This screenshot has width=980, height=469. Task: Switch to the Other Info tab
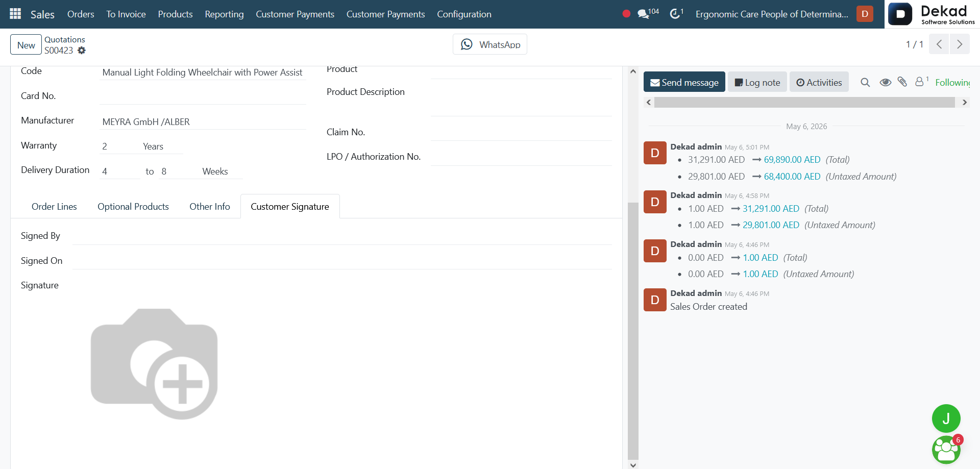click(210, 207)
